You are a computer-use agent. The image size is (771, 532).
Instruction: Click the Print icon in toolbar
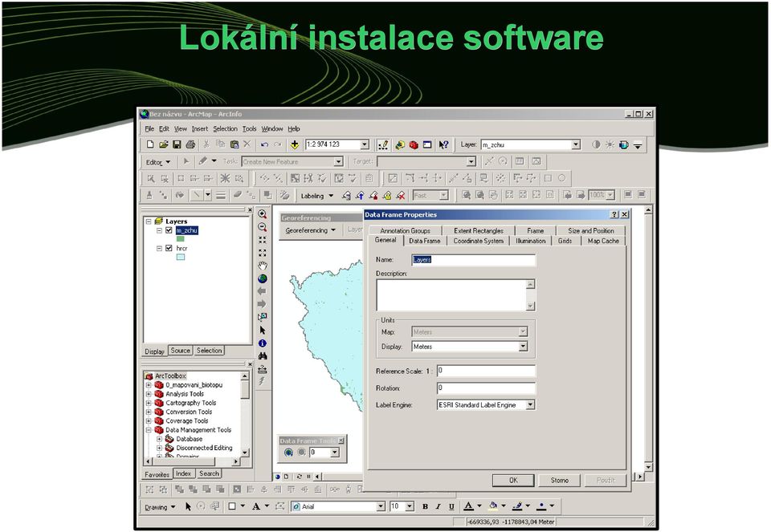coord(190,144)
